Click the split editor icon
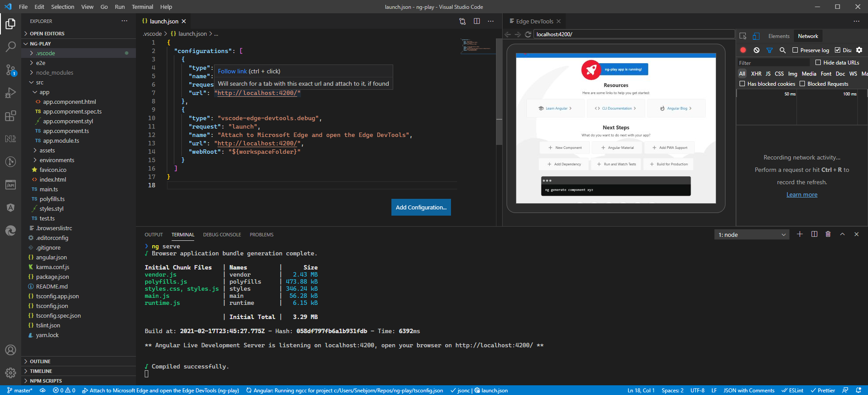This screenshot has width=868, height=395. 477,21
